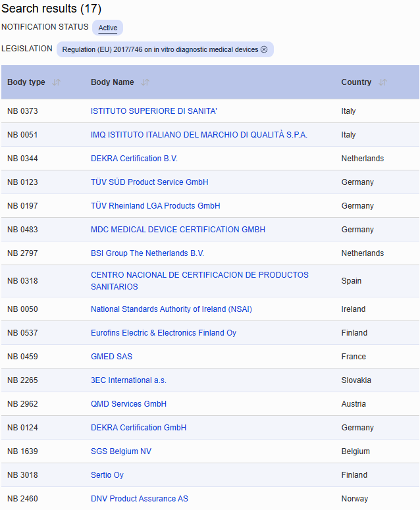Select the NB 0124 cell
This screenshot has width=420, height=510.
[x=22, y=428]
